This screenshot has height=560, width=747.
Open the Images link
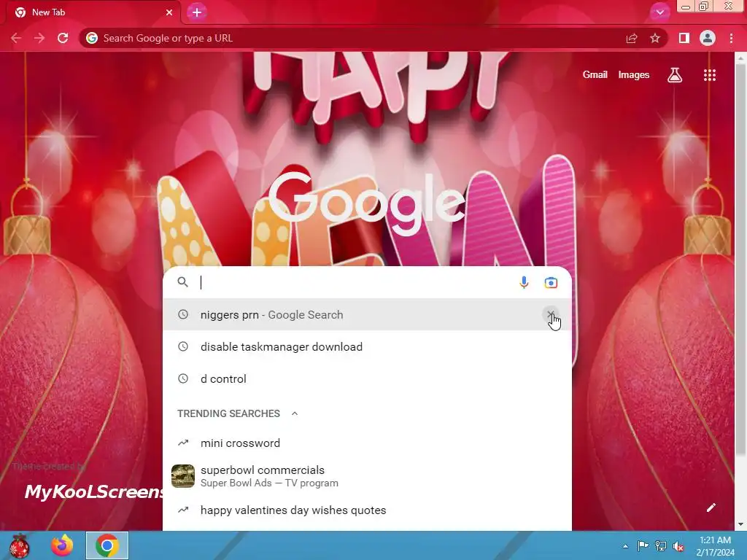click(634, 75)
